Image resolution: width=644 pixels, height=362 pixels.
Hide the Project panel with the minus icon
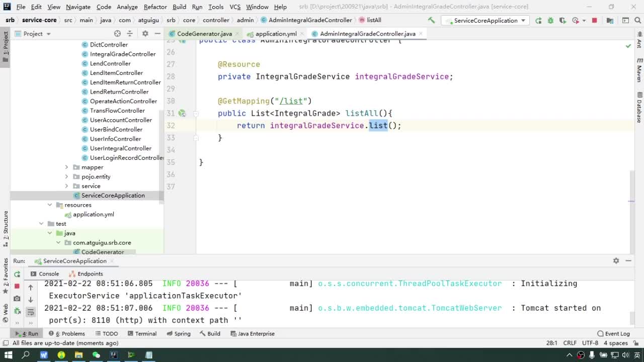(157, 34)
